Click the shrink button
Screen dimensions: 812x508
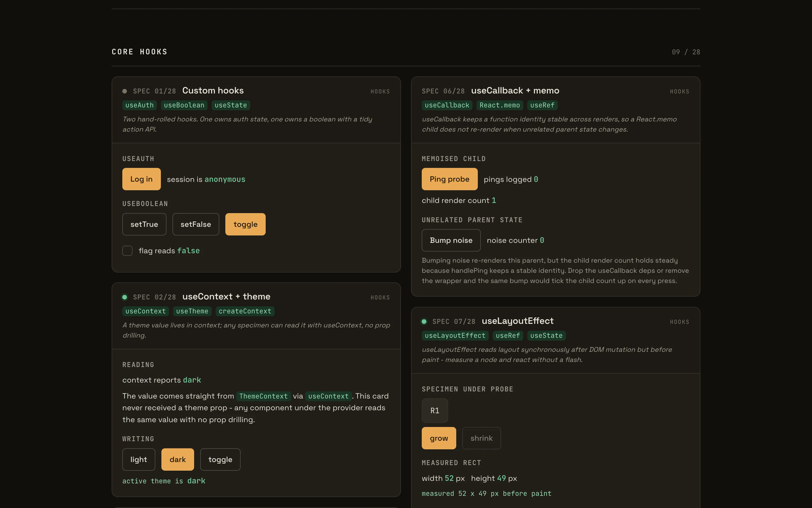coord(482,438)
